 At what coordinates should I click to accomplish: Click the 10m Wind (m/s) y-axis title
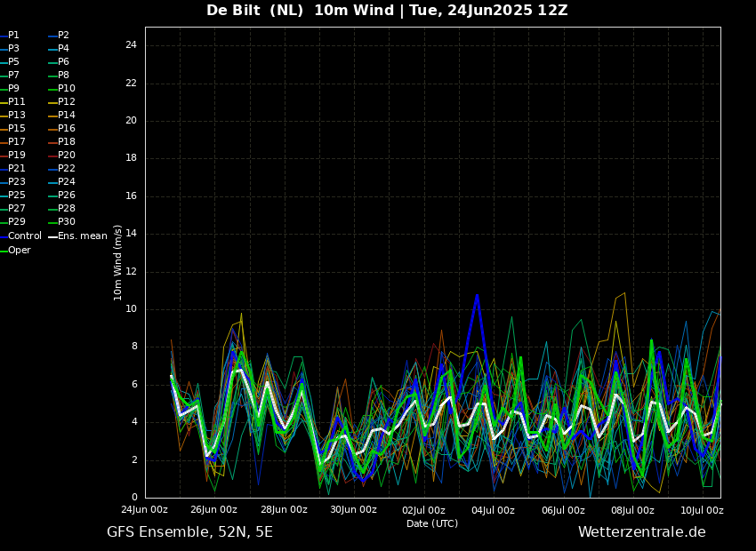pos(118,262)
